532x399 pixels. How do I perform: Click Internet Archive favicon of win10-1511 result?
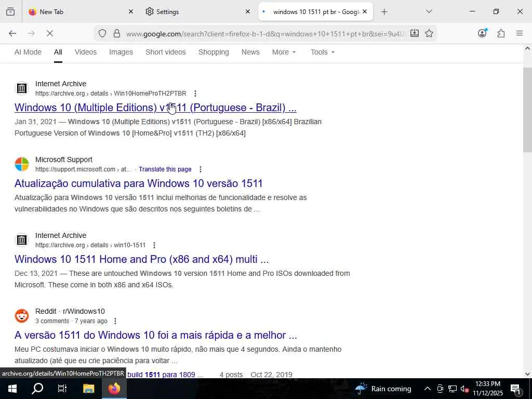[22, 240]
